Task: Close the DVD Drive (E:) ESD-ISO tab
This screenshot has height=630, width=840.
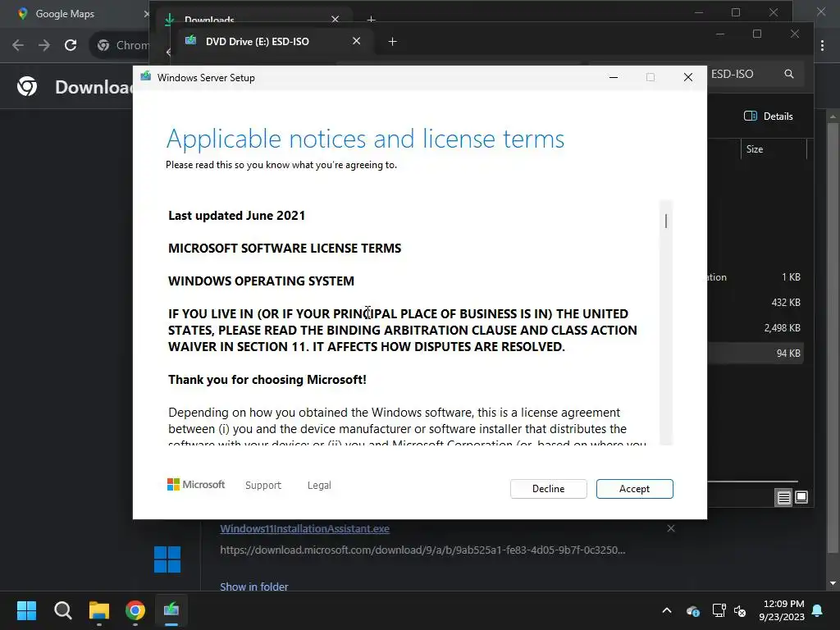Action: [x=356, y=41]
